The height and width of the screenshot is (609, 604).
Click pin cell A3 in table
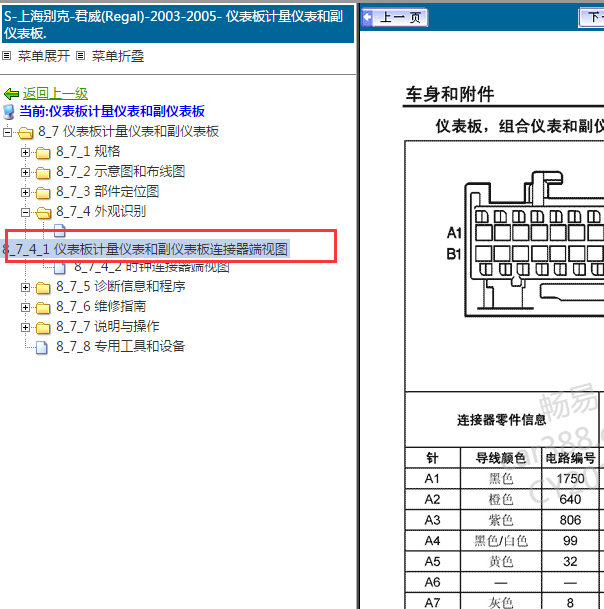point(432,520)
